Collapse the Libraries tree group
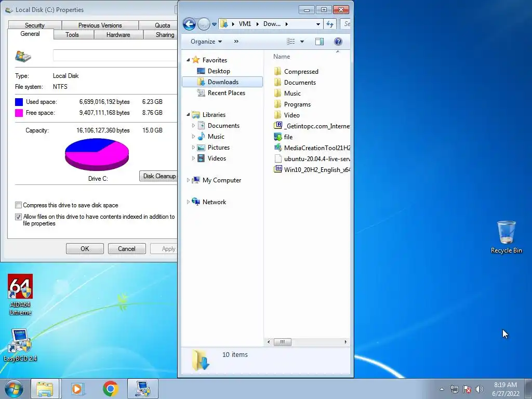 (x=188, y=115)
